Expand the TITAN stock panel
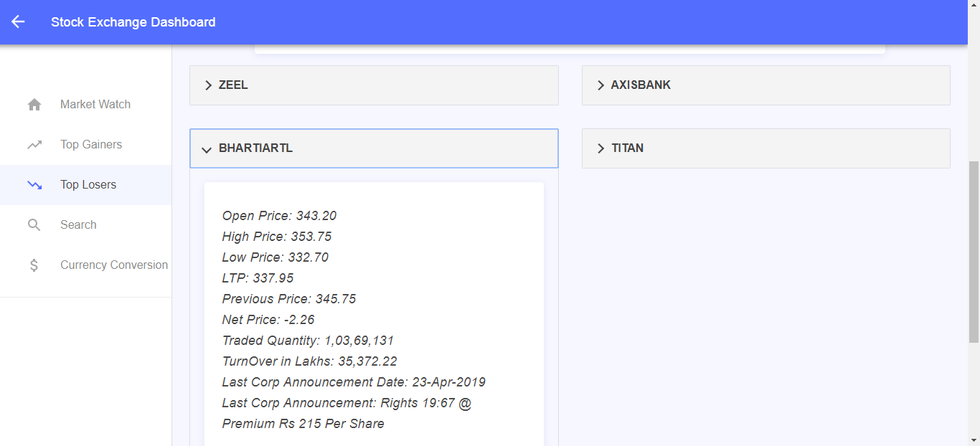This screenshot has width=980, height=446. 766,148
